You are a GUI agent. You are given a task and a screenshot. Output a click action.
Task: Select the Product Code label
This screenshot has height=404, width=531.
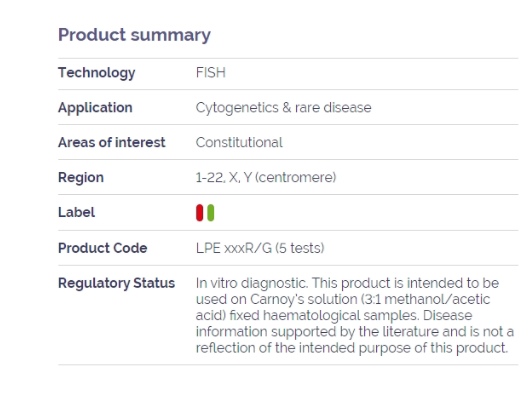click(x=103, y=248)
